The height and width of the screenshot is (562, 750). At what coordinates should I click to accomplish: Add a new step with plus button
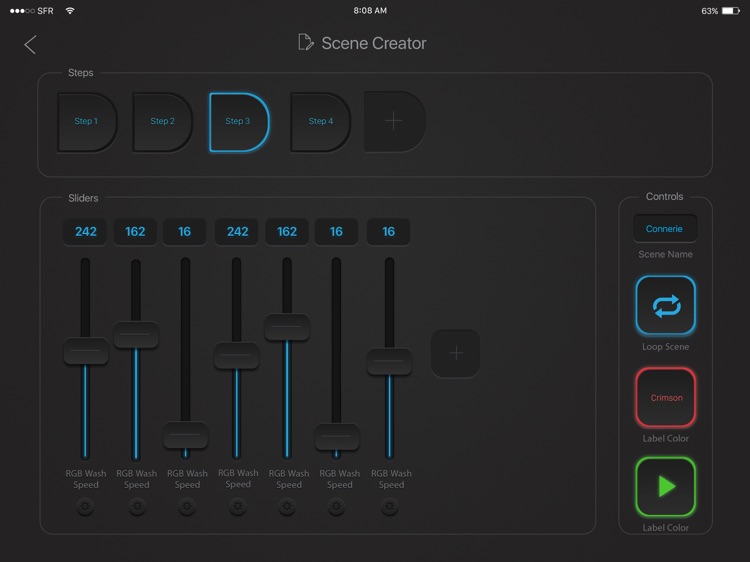pyautogui.click(x=395, y=121)
